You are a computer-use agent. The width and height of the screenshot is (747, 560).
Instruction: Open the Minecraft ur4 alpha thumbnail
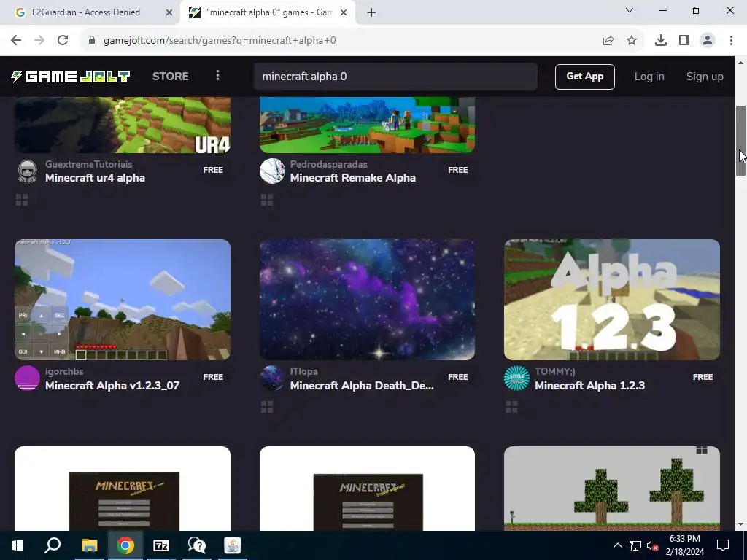pos(123,125)
